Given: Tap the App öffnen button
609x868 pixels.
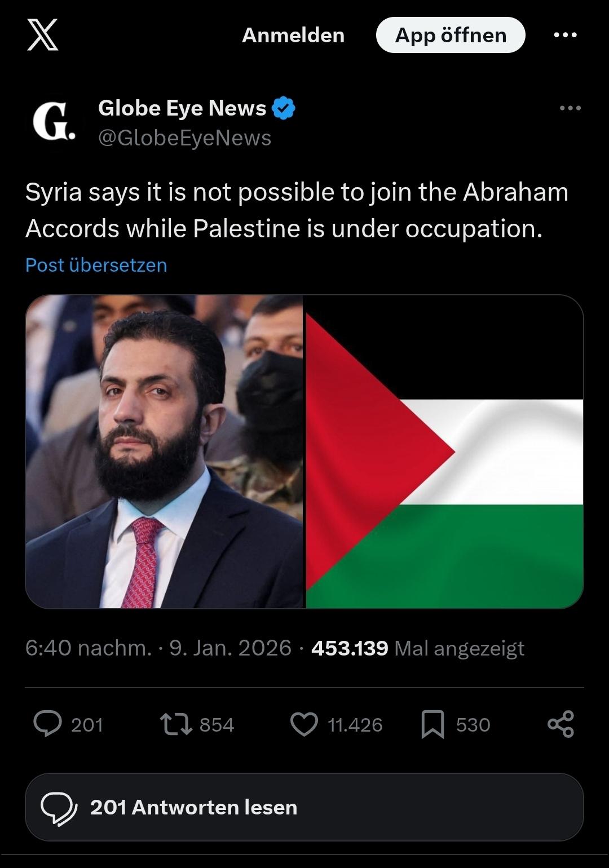Looking at the screenshot, I should [451, 35].
